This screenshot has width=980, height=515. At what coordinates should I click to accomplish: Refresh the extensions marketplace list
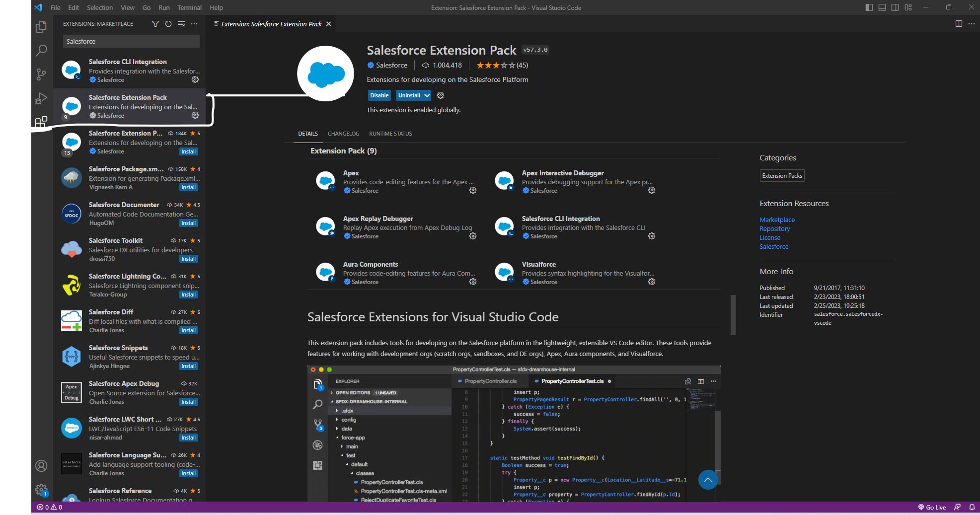point(168,24)
